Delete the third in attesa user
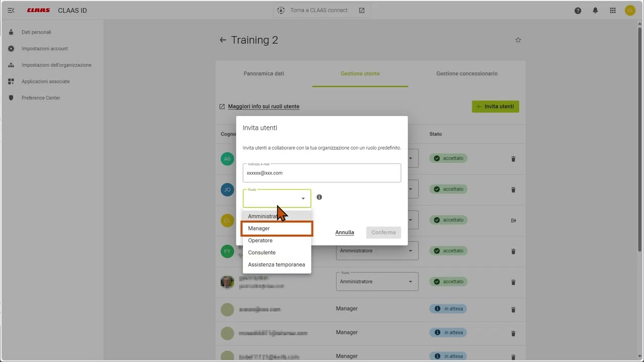Viewport: 644px width, 362px height. click(513, 356)
